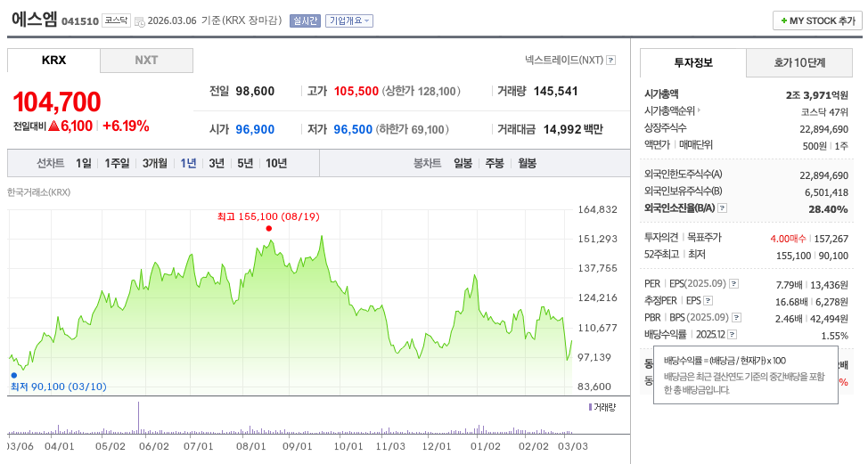868x464 pixels.
Task: Click the 코스닥 market badge
Action: click(x=116, y=21)
